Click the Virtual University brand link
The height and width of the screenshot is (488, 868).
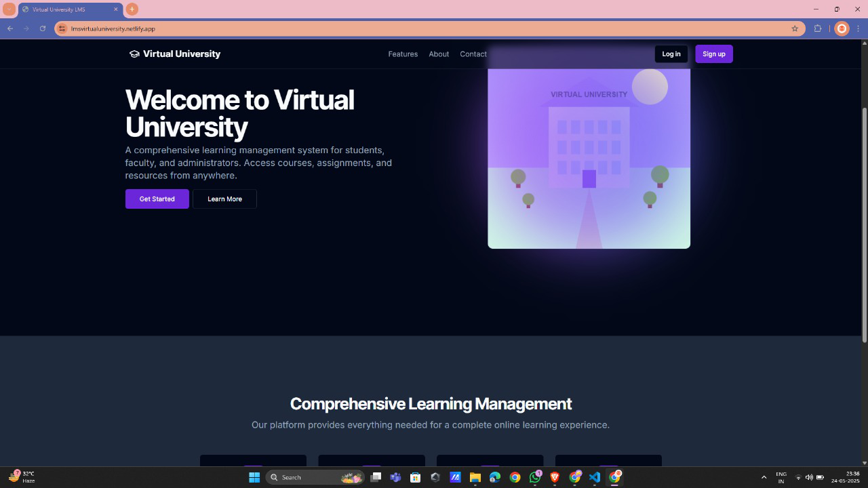tap(175, 54)
